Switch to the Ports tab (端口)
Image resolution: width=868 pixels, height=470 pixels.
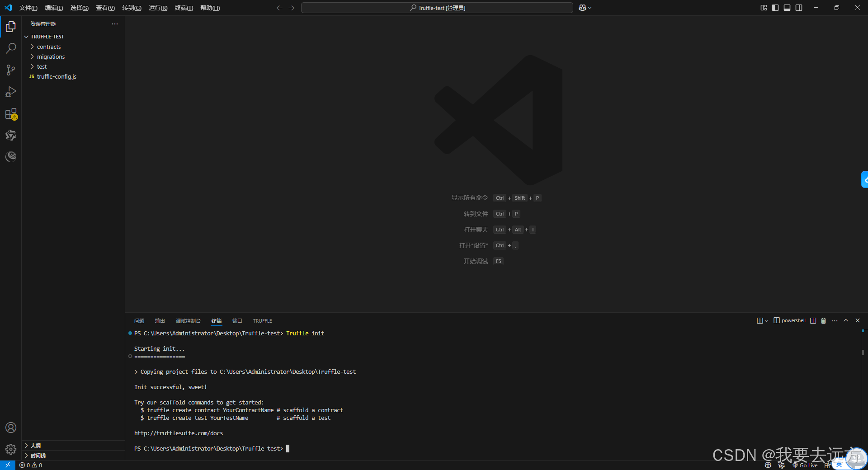[x=237, y=321]
